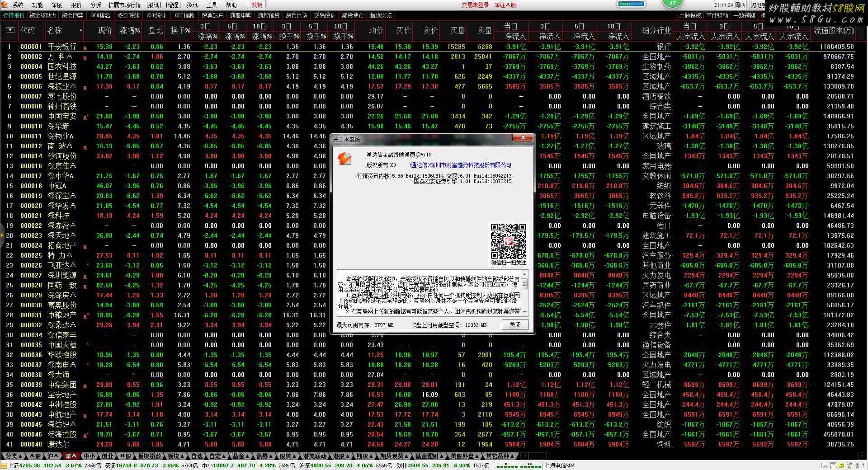Viewport: 868px width, 470px height.
Task: Sort by the 细分行业 column header
Action: click(656, 30)
